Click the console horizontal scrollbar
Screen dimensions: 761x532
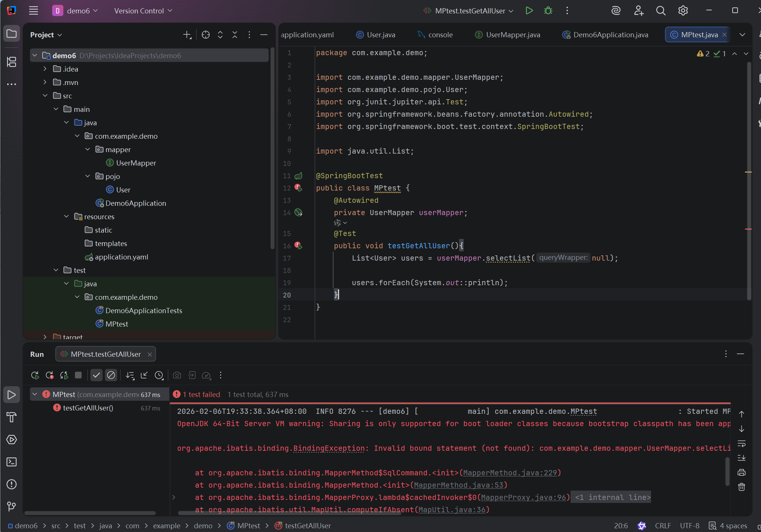tap(289, 513)
